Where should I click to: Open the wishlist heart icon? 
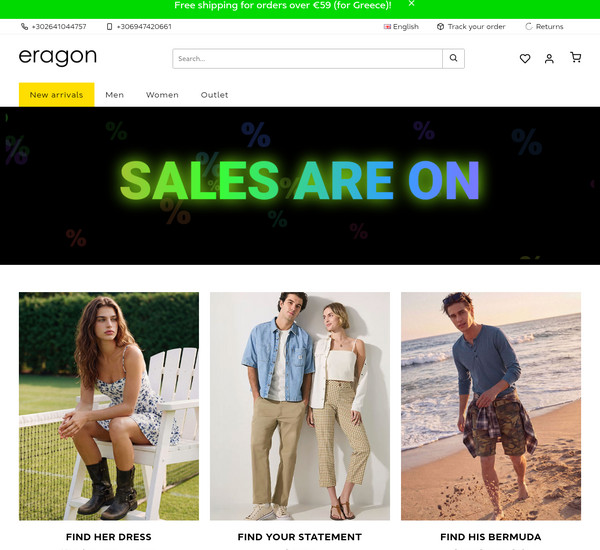coord(525,58)
